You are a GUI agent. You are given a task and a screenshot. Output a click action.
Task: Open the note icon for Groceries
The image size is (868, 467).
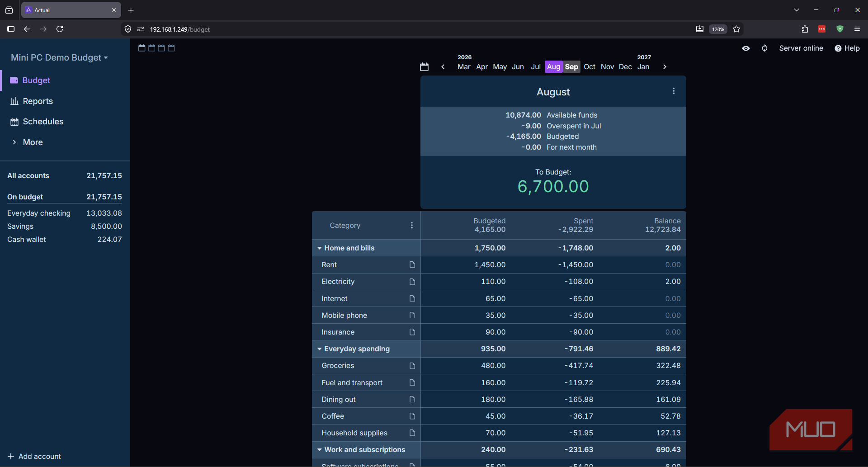tap(412, 366)
